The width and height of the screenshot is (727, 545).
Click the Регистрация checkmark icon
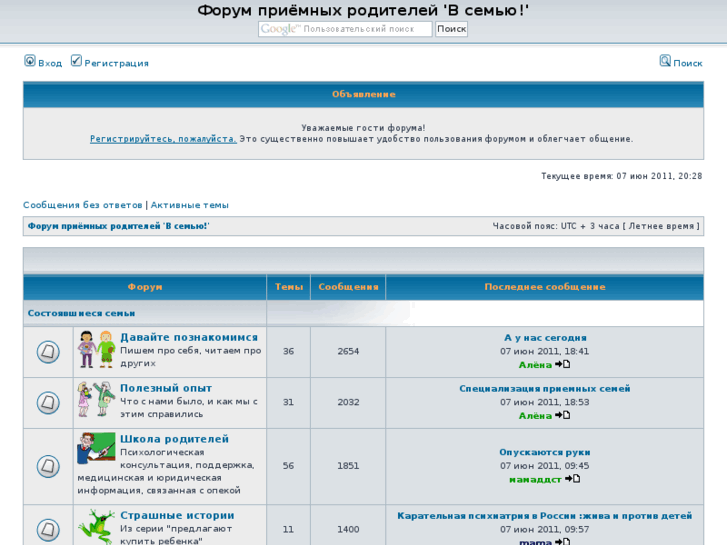[x=76, y=61]
